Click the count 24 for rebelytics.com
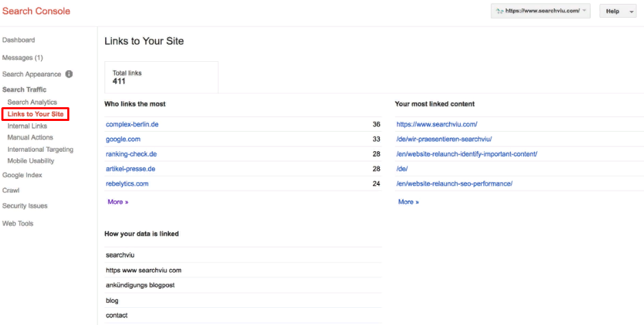 pyautogui.click(x=376, y=183)
